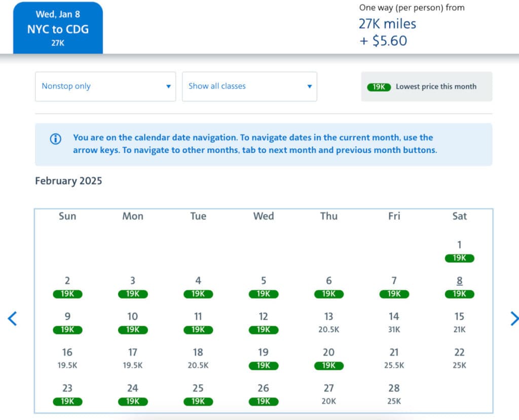Click February 16 with 19.5K fare
The height and width of the screenshot is (420, 519).
point(67,358)
